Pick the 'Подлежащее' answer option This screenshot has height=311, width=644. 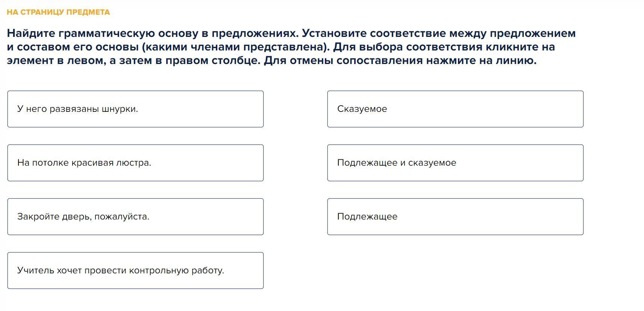(455, 216)
